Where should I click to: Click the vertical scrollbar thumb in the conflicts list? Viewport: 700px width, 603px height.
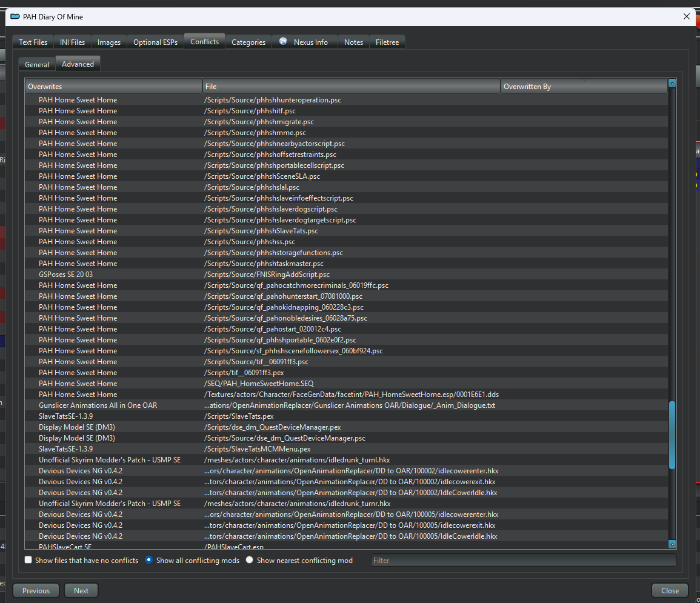[672, 435]
